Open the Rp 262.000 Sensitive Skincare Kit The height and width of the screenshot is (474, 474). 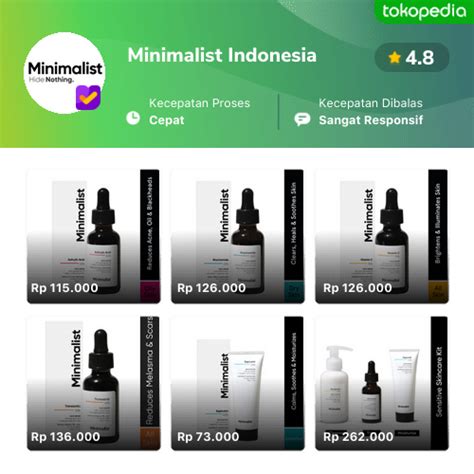(x=382, y=383)
